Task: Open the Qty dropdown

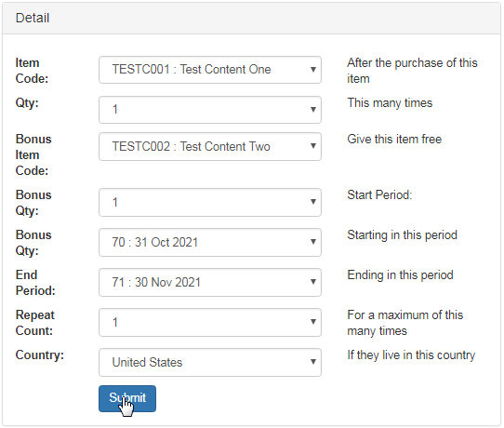Action: point(210,110)
